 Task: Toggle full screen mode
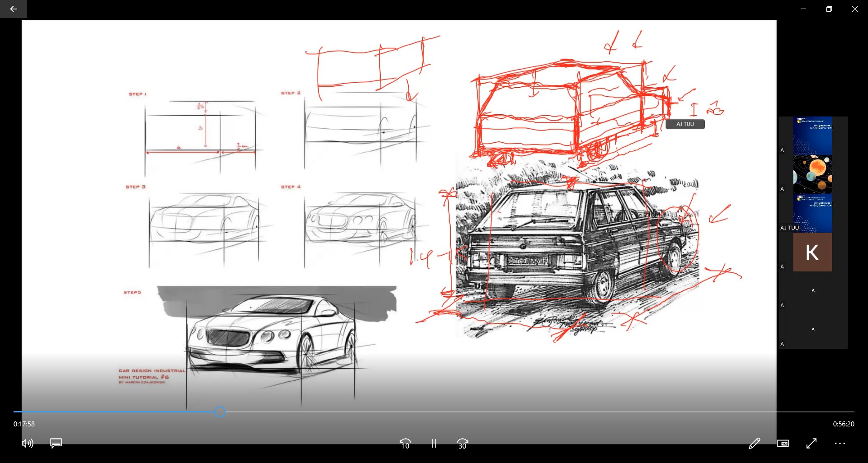pos(811,444)
